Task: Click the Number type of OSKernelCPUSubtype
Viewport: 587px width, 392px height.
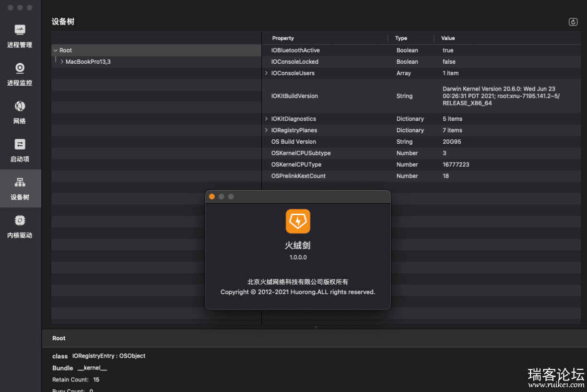Action: (x=407, y=153)
